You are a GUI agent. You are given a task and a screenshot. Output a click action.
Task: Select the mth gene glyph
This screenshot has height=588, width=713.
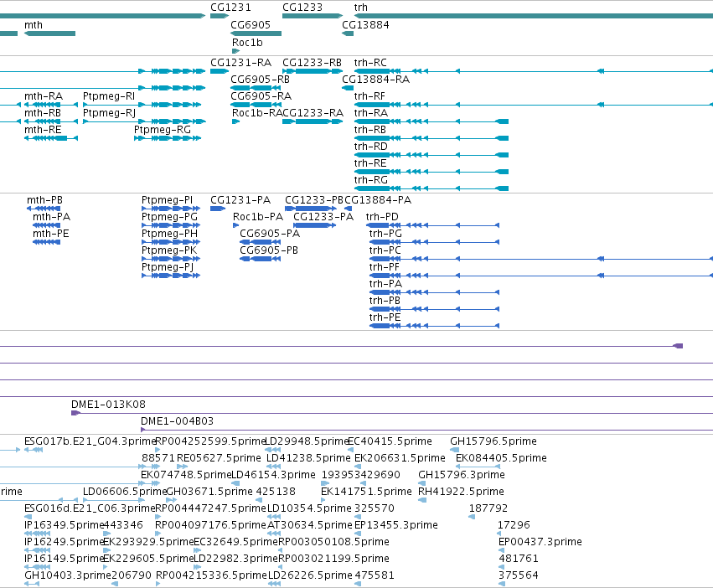point(49,34)
